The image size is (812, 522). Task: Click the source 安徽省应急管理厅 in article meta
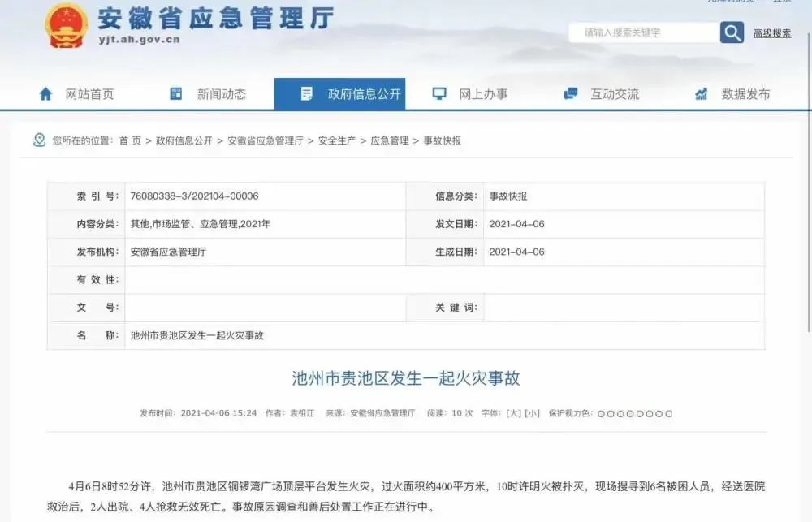(382, 413)
